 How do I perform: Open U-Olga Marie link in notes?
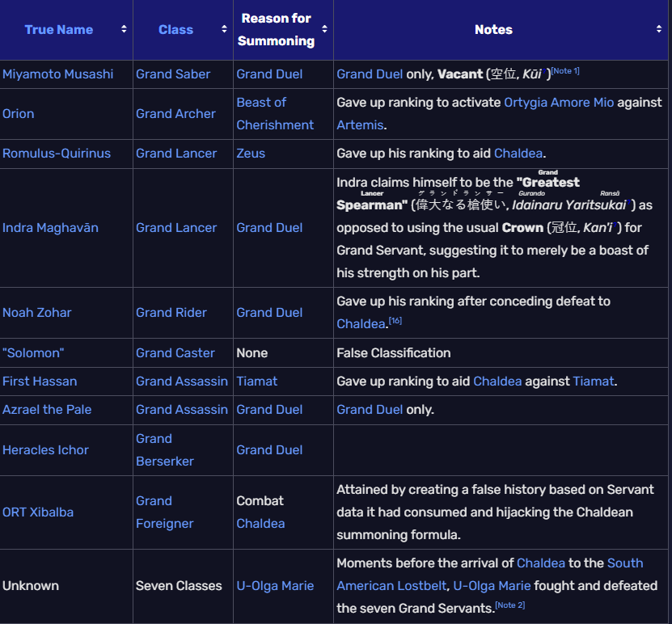pos(492,586)
